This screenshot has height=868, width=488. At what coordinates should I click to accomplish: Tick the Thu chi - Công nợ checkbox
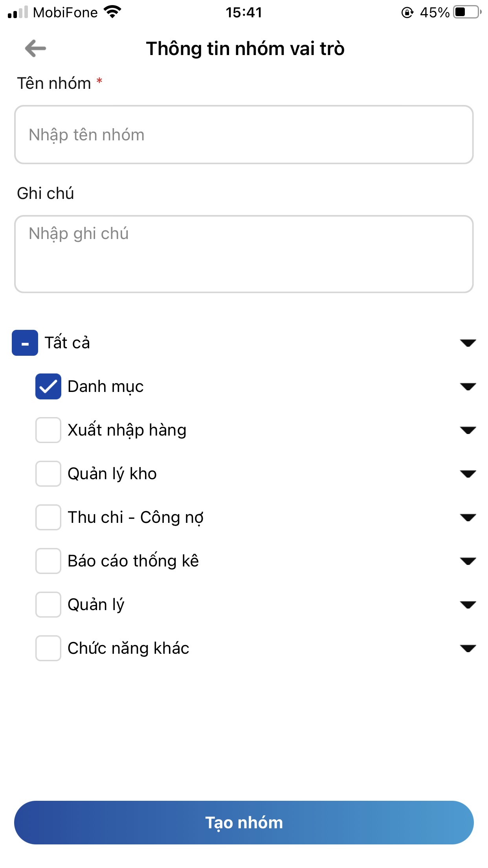pyautogui.click(x=48, y=517)
